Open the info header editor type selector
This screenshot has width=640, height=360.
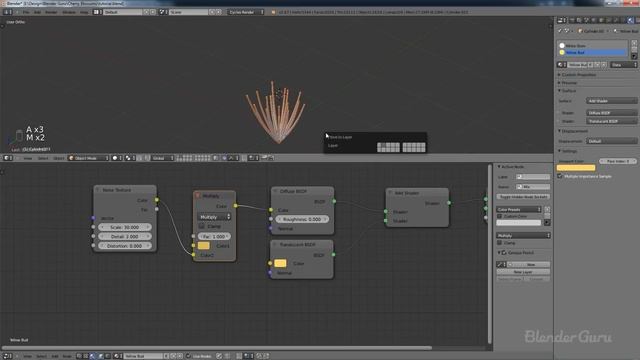[x=7, y=12]
